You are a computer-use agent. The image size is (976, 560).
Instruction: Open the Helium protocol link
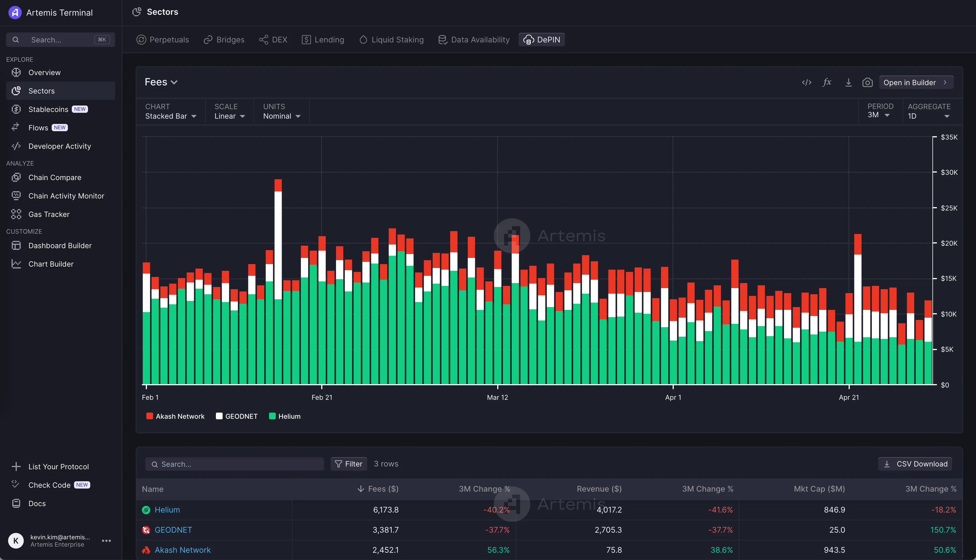(x=167, y=510)
